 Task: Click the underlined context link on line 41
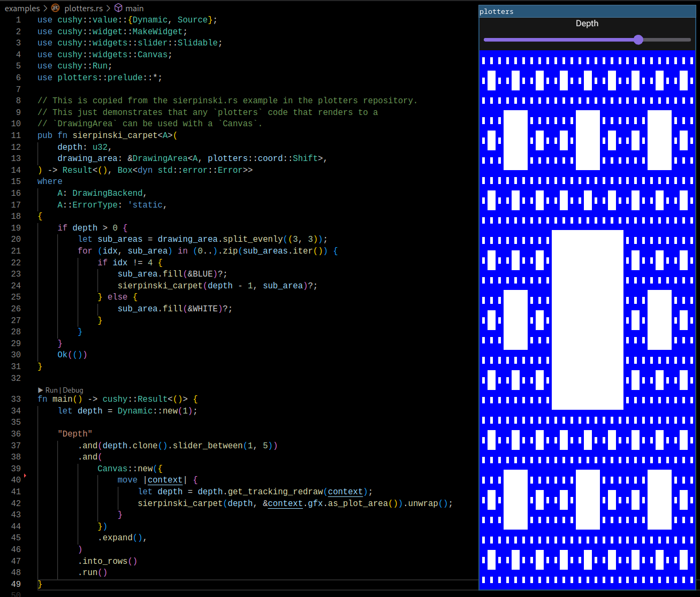(x=345, y=491)
